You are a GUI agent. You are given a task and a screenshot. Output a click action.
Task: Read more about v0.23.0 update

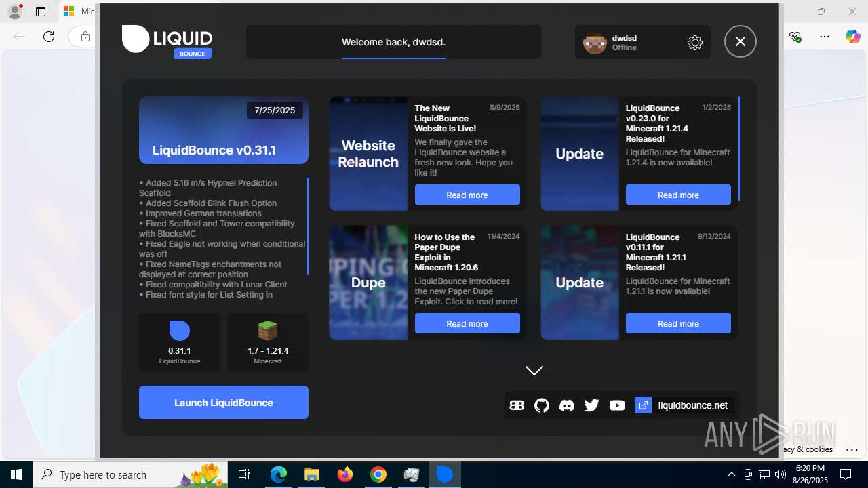pos(678,195)
